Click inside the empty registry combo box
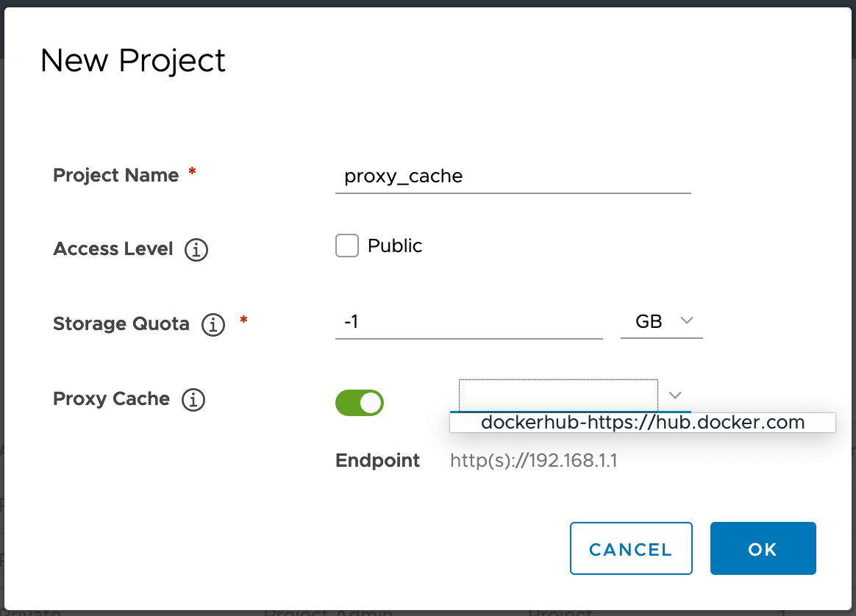The image size is (856, 616). [557, 395]
